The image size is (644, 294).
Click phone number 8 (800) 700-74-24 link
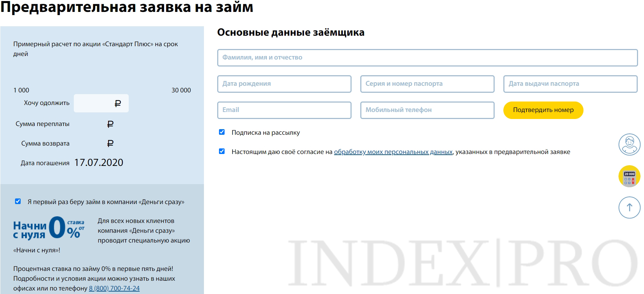coord(114,288)
